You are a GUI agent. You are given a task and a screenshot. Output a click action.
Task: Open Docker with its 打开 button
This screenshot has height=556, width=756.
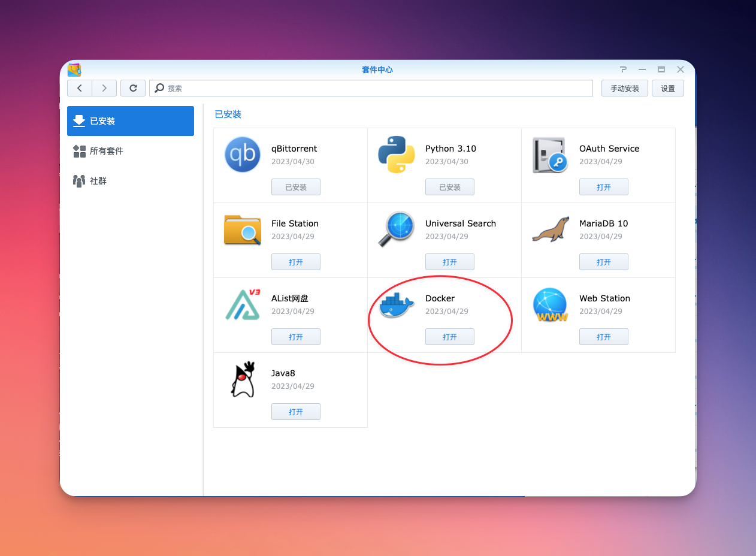point(450,337)
